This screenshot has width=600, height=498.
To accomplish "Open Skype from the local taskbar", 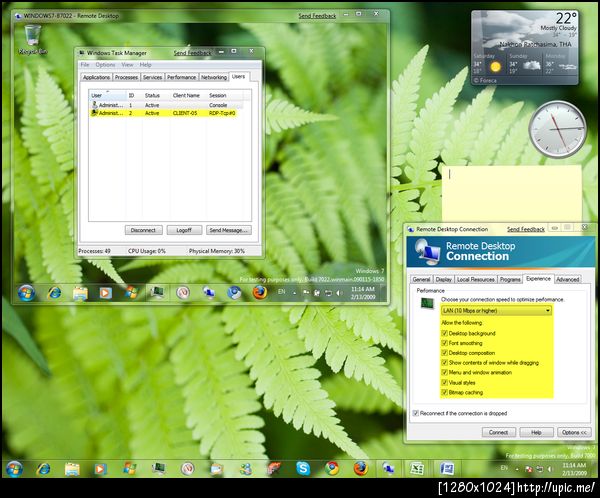I will pyautogui.click(x=303, y=469).
